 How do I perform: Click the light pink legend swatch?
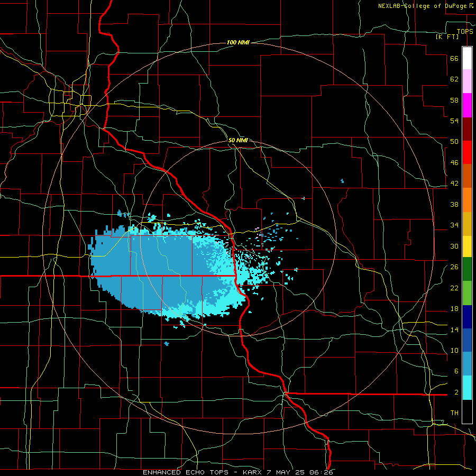(467, 81)
